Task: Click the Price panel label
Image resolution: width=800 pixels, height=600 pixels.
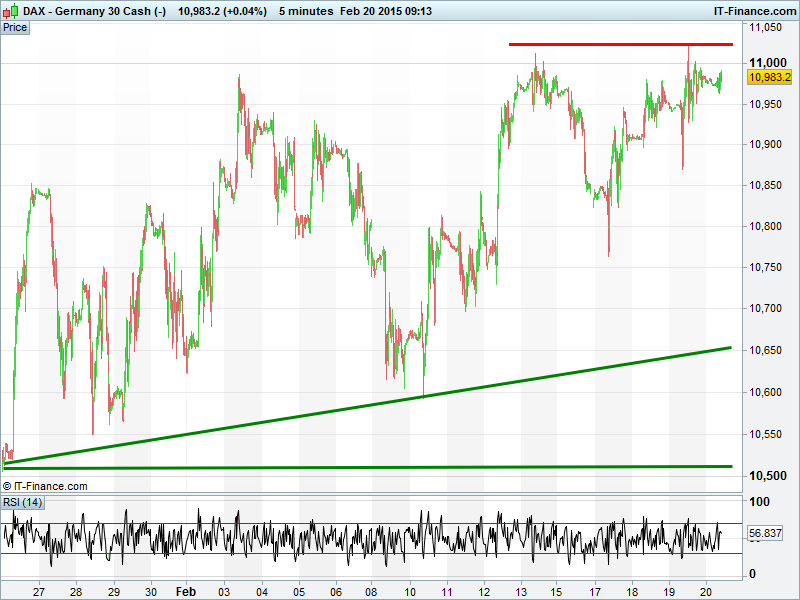Action: coord(15,27)
